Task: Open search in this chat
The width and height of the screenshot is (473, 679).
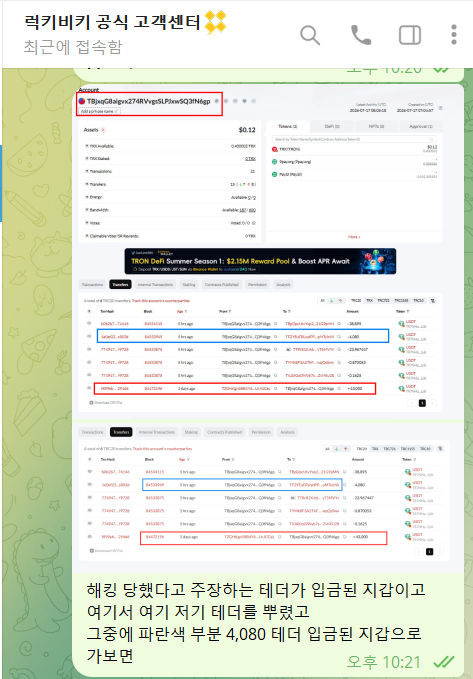Action: [x=310, y=35]
